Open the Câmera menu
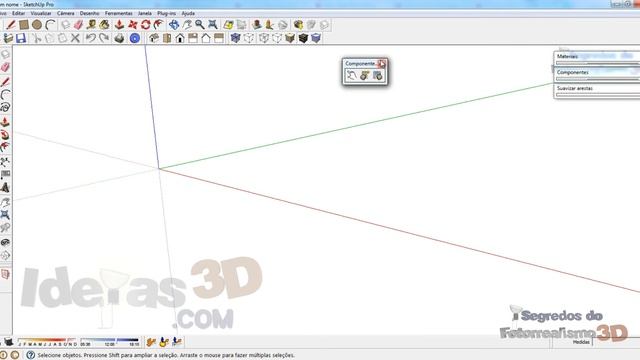The image size is (640, 360). pos(65,13)
